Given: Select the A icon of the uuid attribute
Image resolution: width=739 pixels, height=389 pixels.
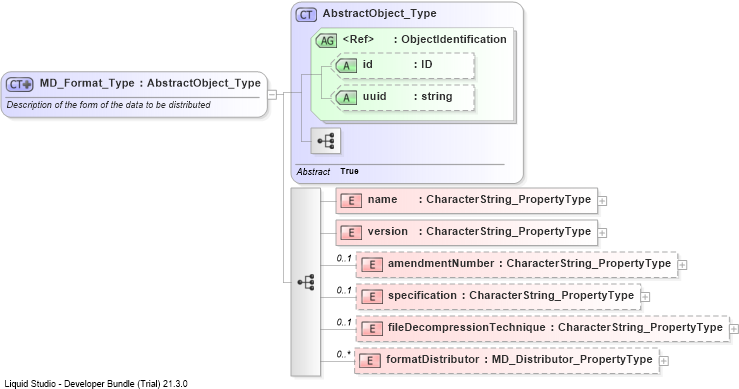Looking at the screenshot, I should click(x=346, y=98).
